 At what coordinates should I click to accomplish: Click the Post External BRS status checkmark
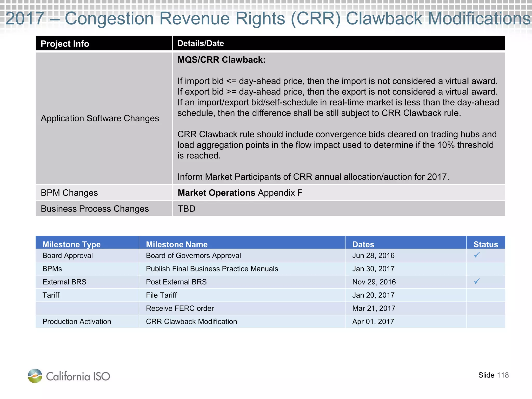point(477,281)
